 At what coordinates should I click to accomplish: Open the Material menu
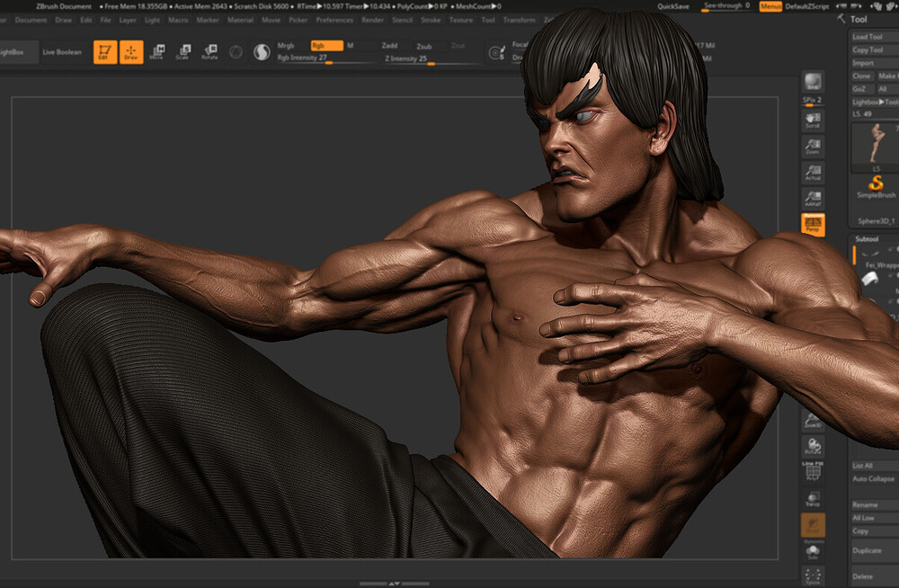tap(240, 20)
